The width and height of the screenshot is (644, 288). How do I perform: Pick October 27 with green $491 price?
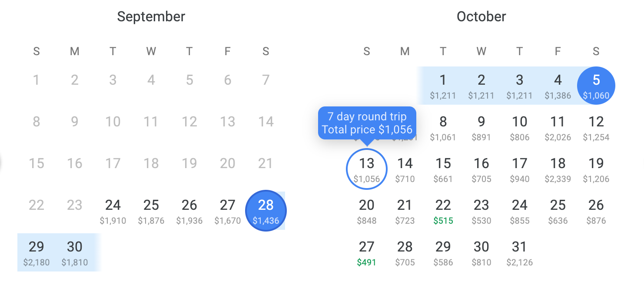click(367, 252)
